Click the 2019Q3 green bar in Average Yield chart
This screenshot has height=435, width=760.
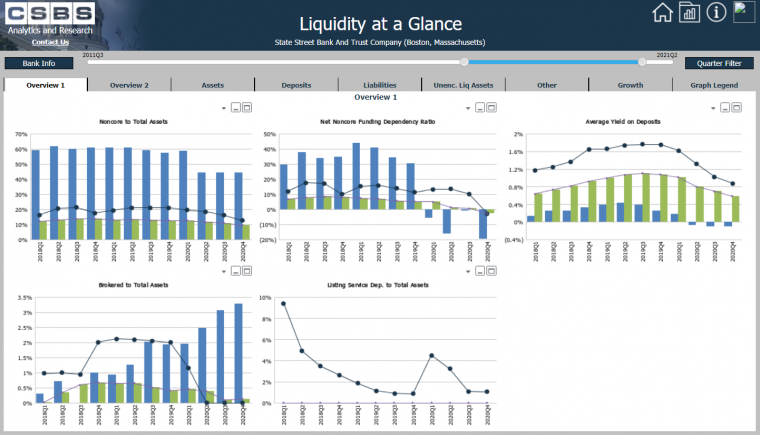pos(646,198)
